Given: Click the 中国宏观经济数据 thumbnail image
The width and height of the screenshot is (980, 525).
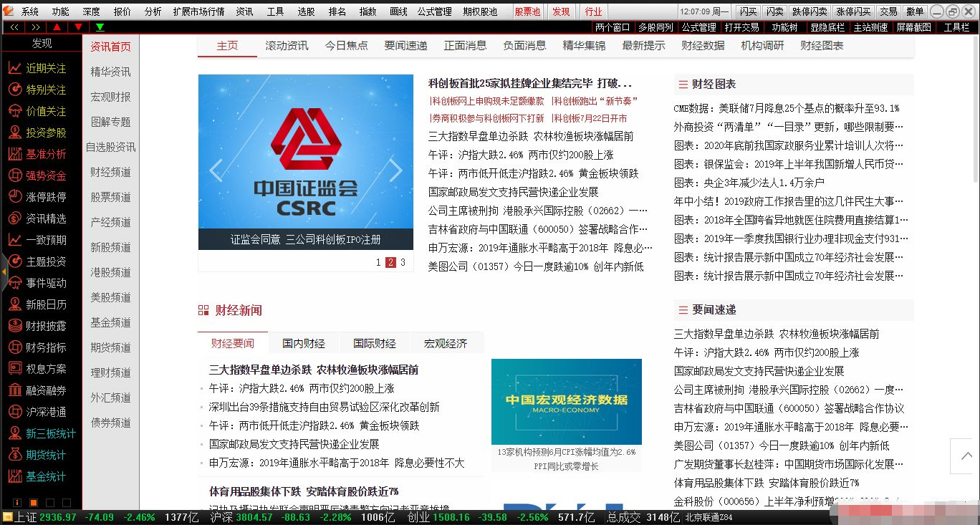Looking at the screenshot, I should click(x=566, y=402).
